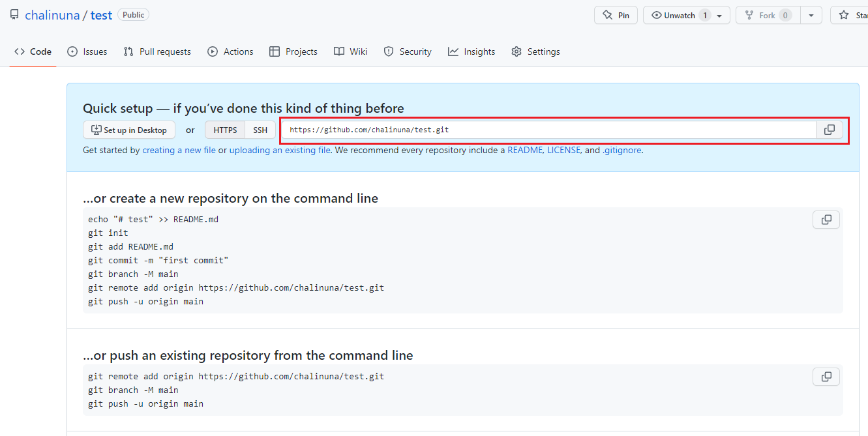Click Set up in Desktop button

click(x=129, y=130)
